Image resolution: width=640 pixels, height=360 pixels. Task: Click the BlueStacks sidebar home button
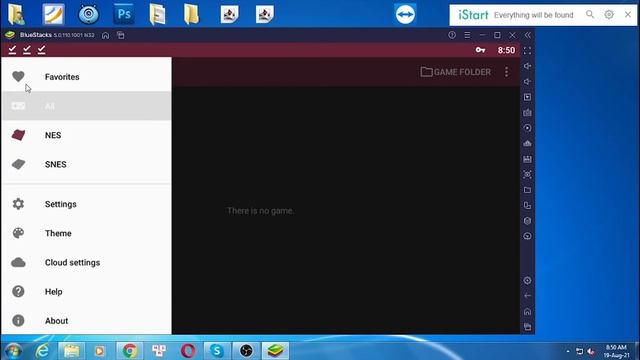(x=527, y=311)
